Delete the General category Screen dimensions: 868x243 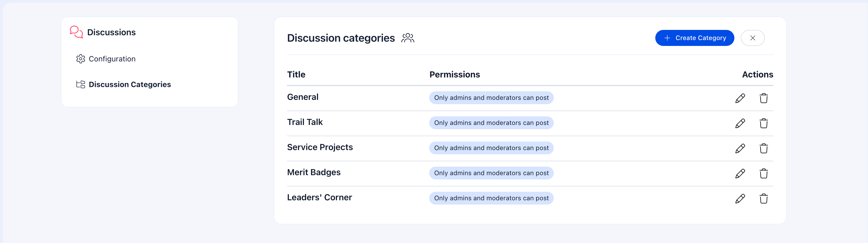tap(764, 98)
